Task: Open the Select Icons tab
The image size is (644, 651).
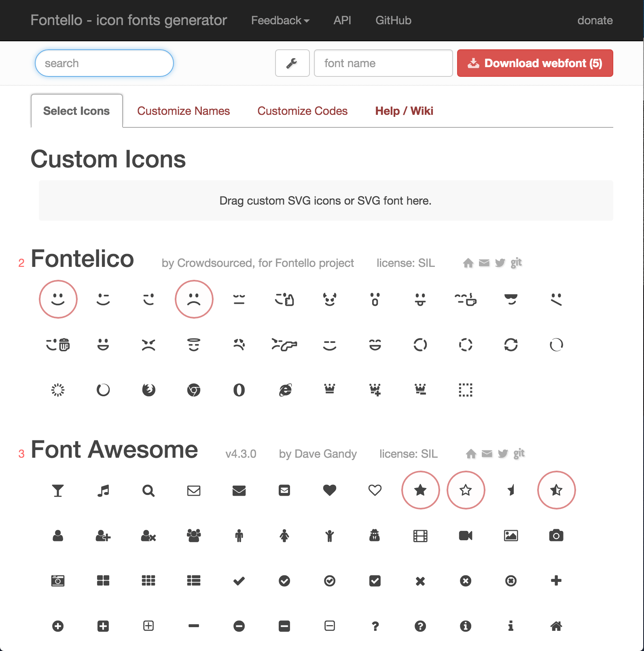Action: pos(76,111)
